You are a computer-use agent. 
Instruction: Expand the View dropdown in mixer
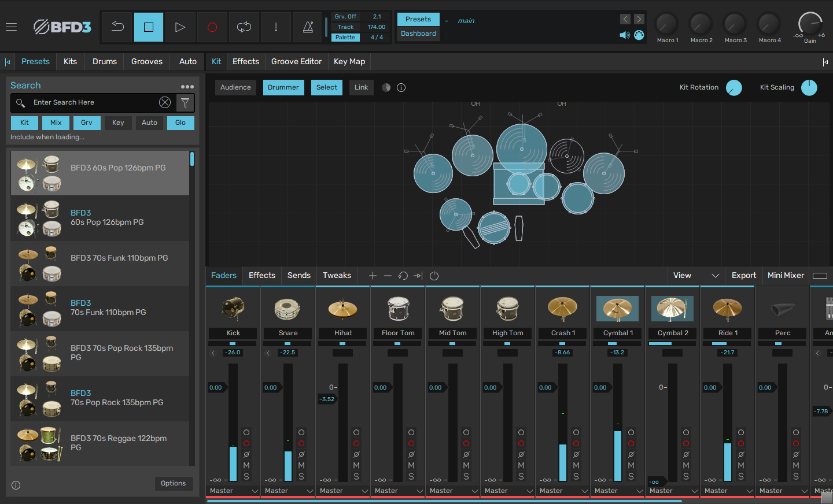click(696, 276)
